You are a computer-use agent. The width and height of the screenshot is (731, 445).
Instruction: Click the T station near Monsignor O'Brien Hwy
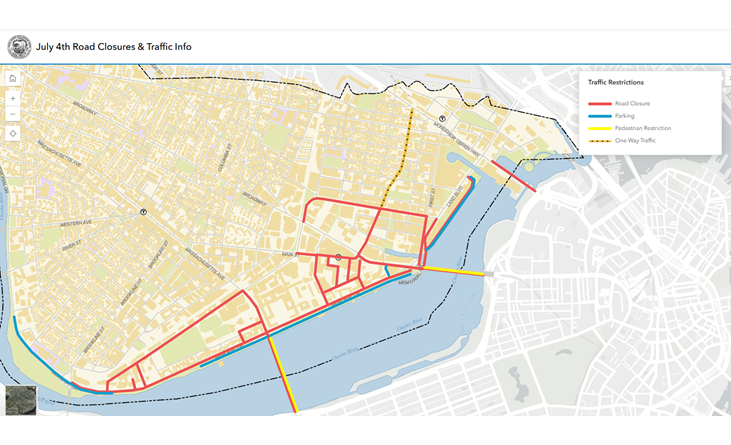coord(441,118)
